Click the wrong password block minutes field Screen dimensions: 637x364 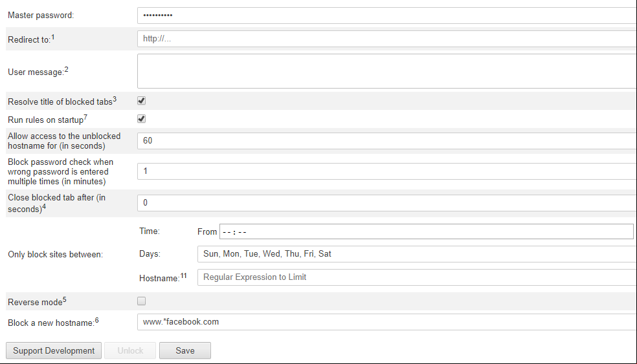pyautogui.click(x=386, y=171)
